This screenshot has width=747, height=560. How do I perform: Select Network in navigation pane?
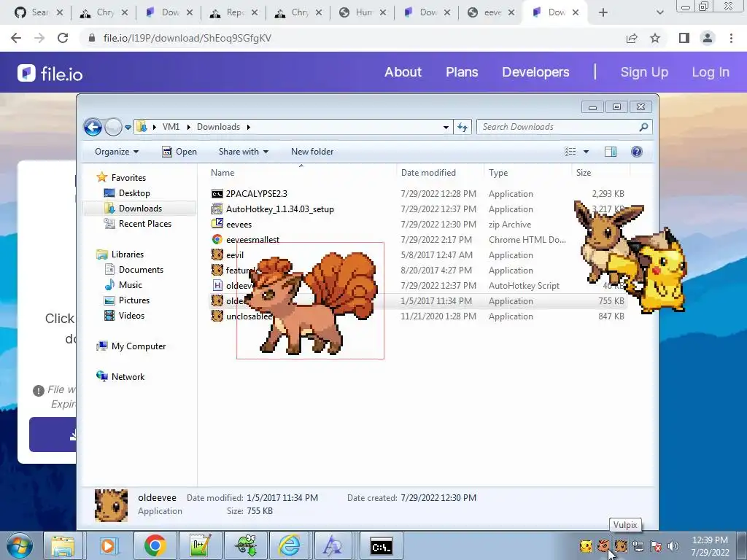(x=120, y=377)
